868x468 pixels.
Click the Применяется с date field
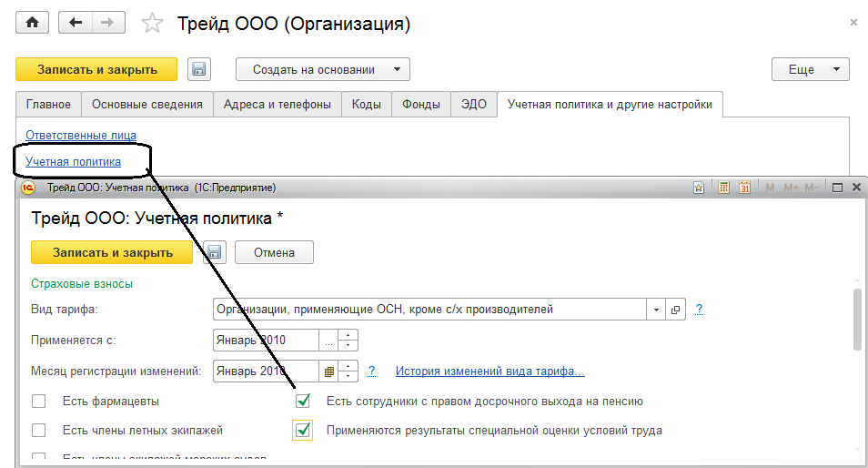coord(267,341)
